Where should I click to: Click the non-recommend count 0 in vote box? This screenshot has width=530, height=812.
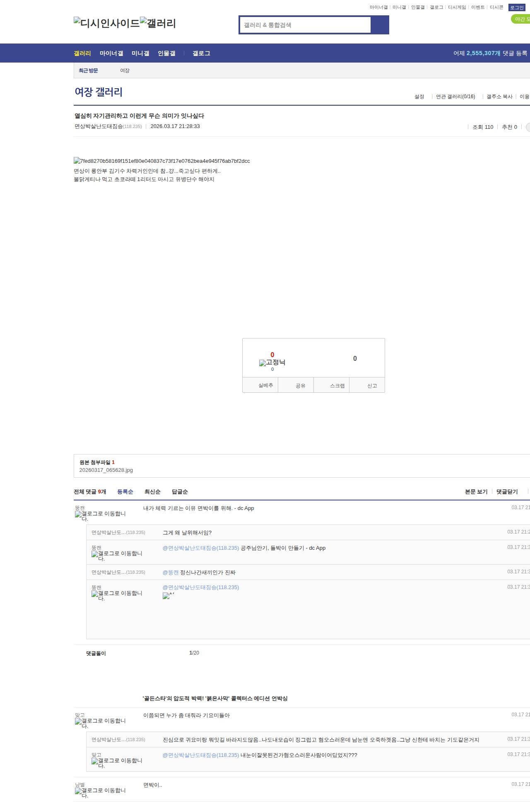355,359
